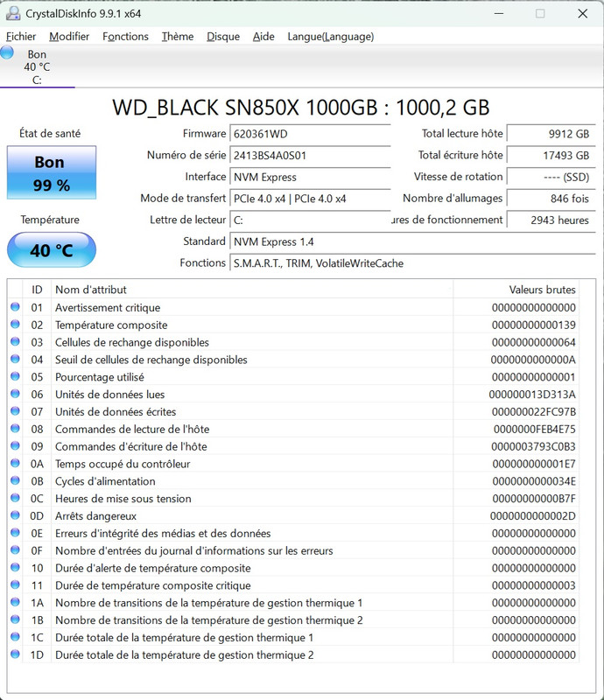
Task: Click status orb for Erreurs d'intégrité des médias
Action: coord(15,533)
